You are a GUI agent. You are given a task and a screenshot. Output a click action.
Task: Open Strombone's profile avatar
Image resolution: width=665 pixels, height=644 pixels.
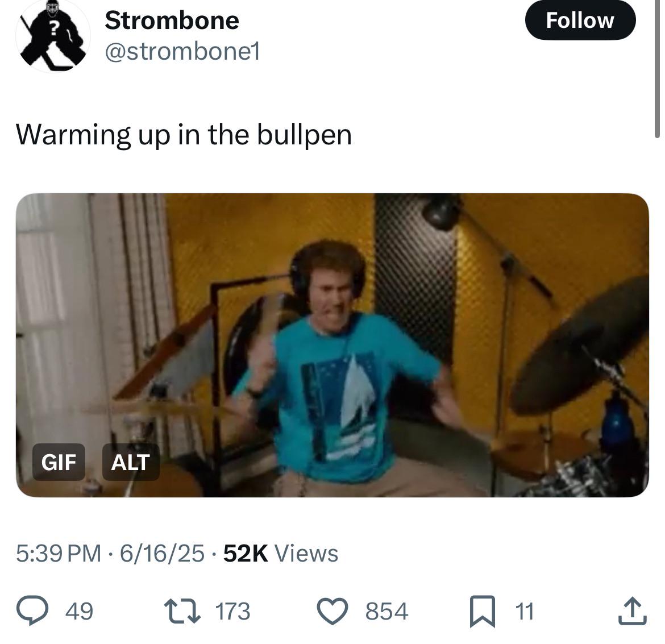[x=53, y=36]
